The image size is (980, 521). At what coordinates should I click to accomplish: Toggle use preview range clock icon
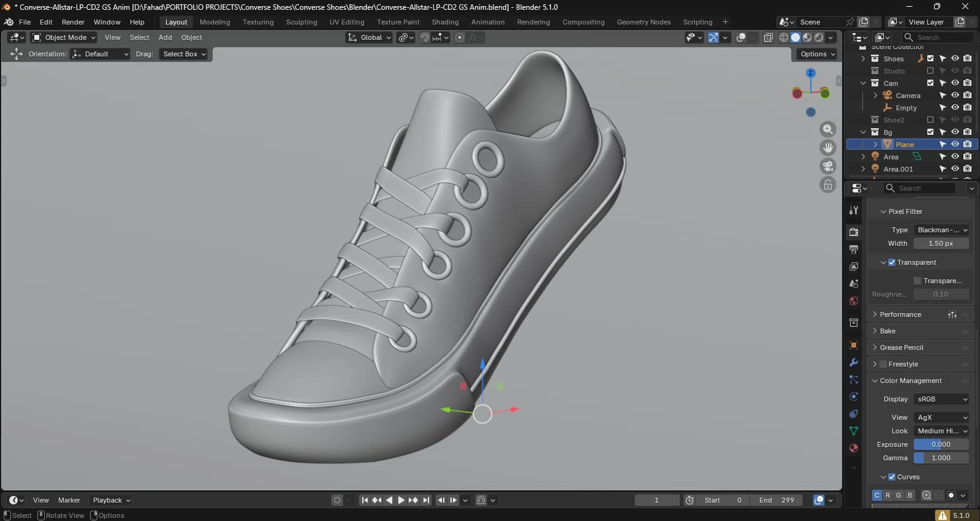click(x=689, y=500)
